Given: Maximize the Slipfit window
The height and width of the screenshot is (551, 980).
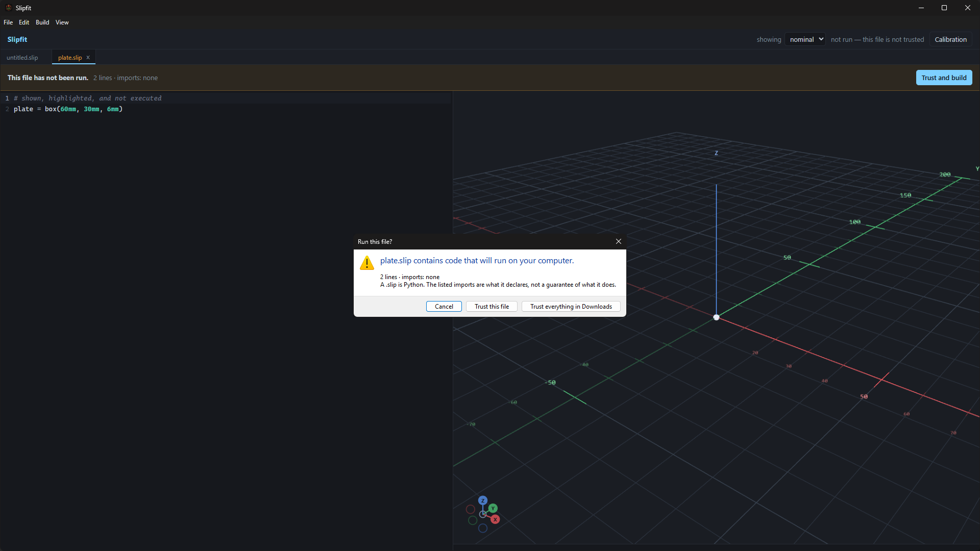Looking at the screenshot, I should click(x=944, y=8).
